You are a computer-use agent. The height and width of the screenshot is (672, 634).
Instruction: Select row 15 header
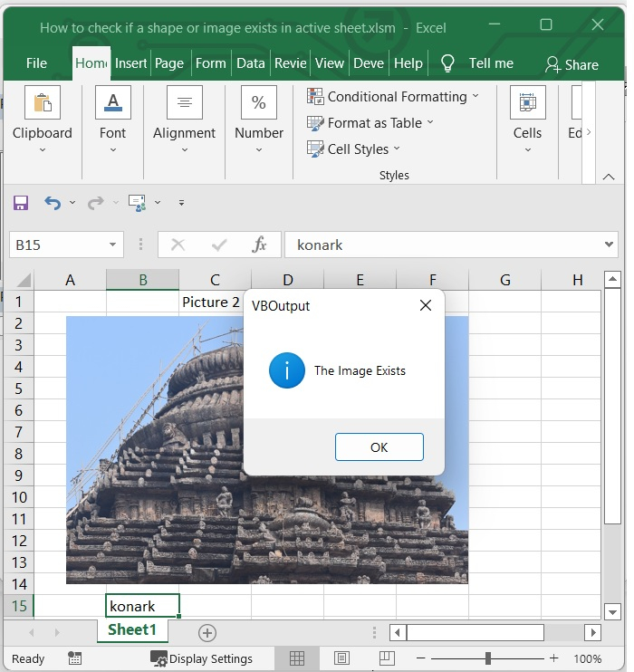[19, 606]
